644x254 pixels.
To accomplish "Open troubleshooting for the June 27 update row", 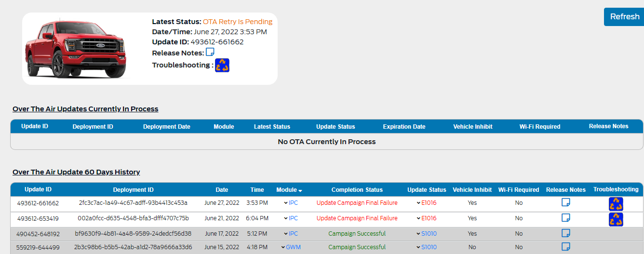I will (616, 204).
